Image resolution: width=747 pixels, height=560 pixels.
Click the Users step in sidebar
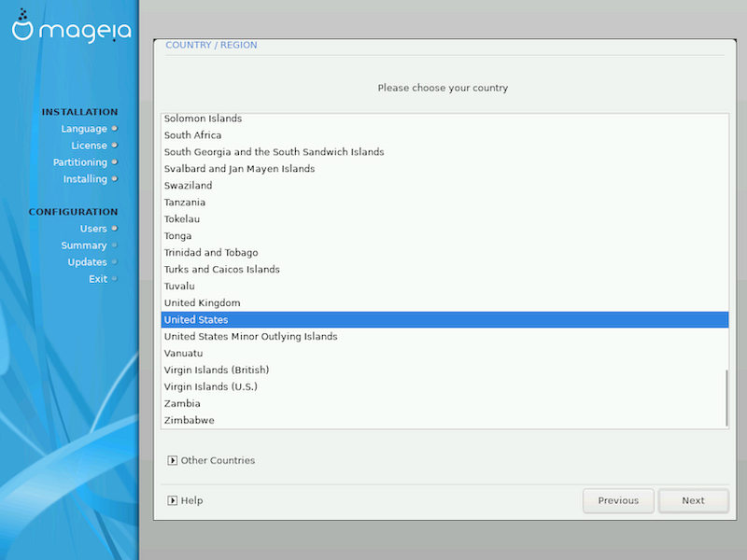(x=93, y=229)
